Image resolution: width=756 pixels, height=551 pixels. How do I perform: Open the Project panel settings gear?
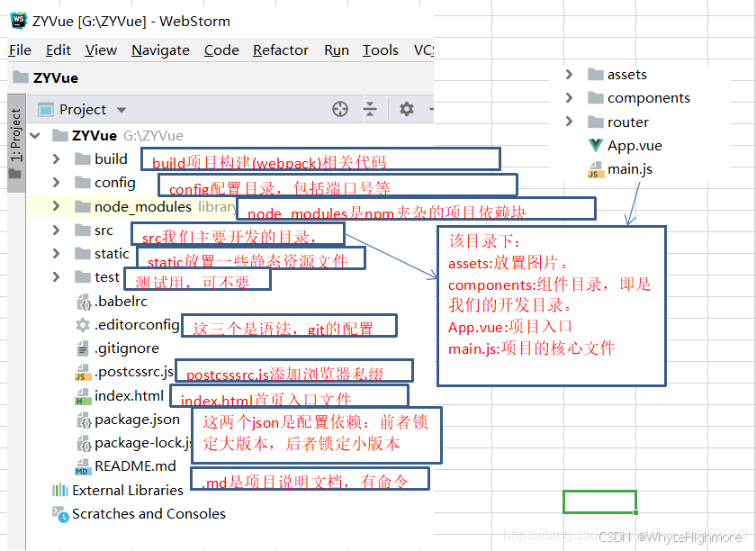coord(407,109)
